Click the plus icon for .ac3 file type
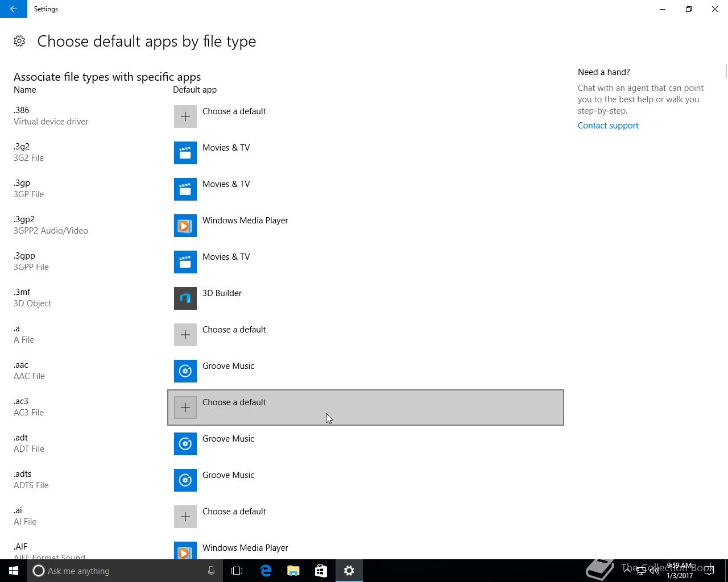Image resolution: width=728 pixels, height=582 pixels. point(185,408)
